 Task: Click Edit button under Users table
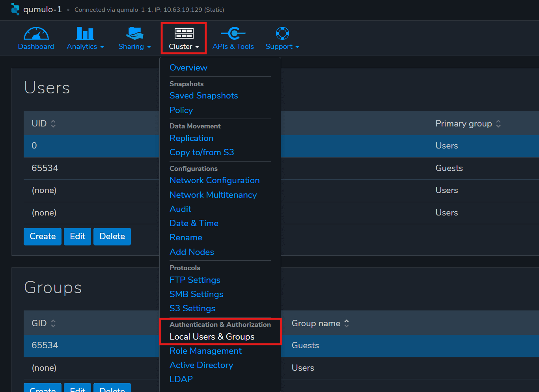78,236
